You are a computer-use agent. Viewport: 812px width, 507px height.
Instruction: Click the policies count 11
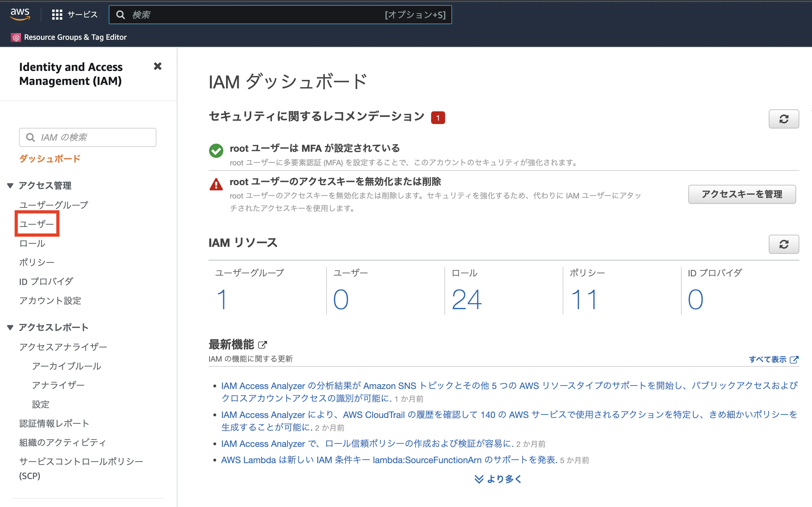pos(584,299)
